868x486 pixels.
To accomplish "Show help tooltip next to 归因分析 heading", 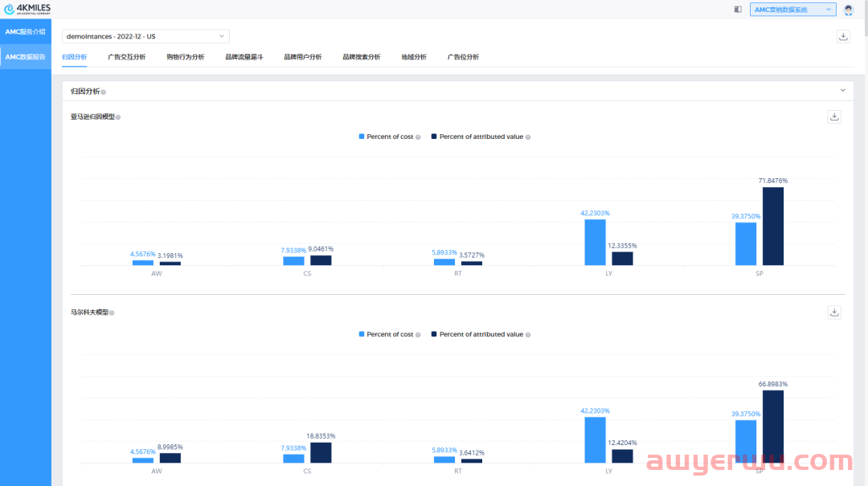I will pos(104,92).
